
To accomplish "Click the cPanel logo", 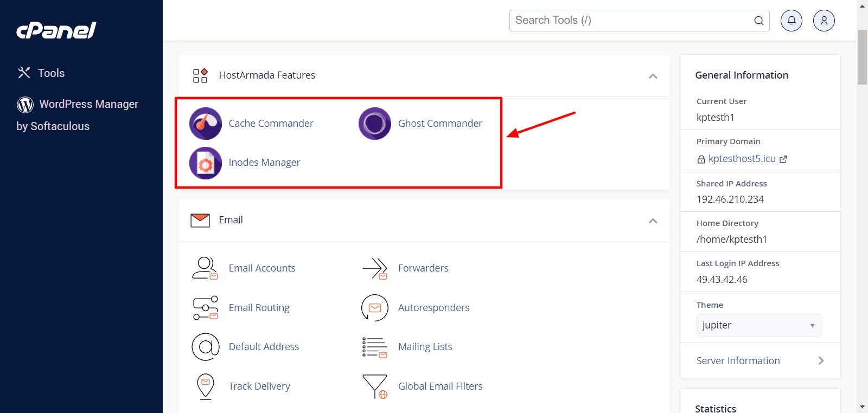I will (x=56, y=30).
